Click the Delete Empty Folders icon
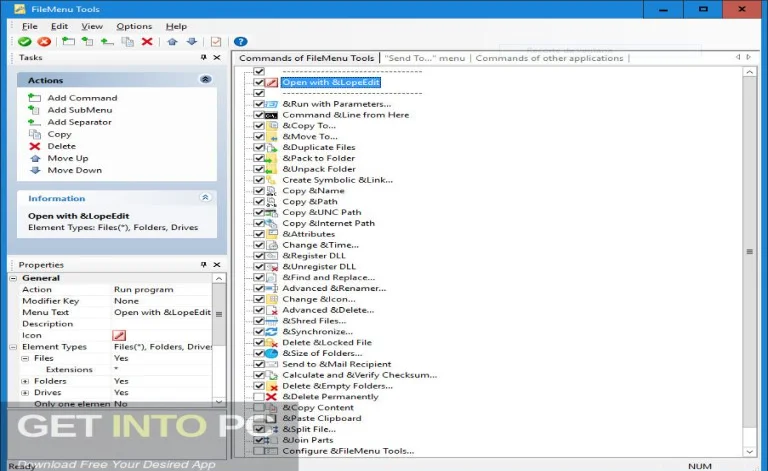The height and width of the screenshot is (471, 768). click(271, 386)
